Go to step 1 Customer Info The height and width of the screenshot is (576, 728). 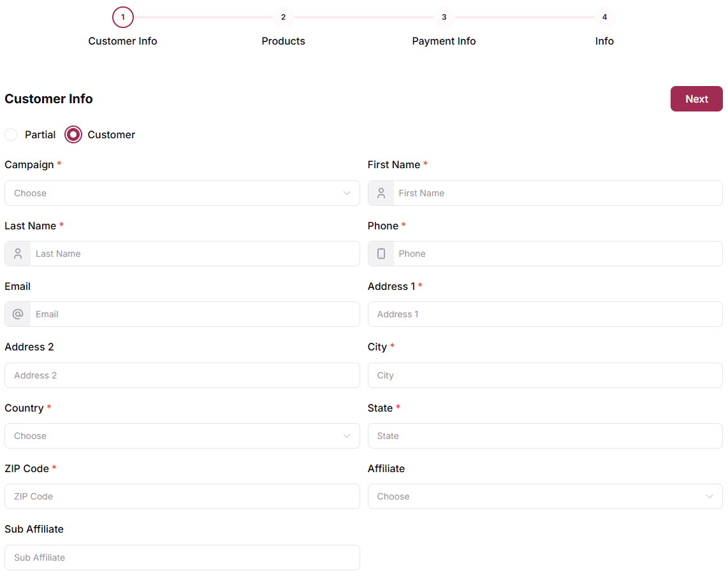tap(122, 17)
